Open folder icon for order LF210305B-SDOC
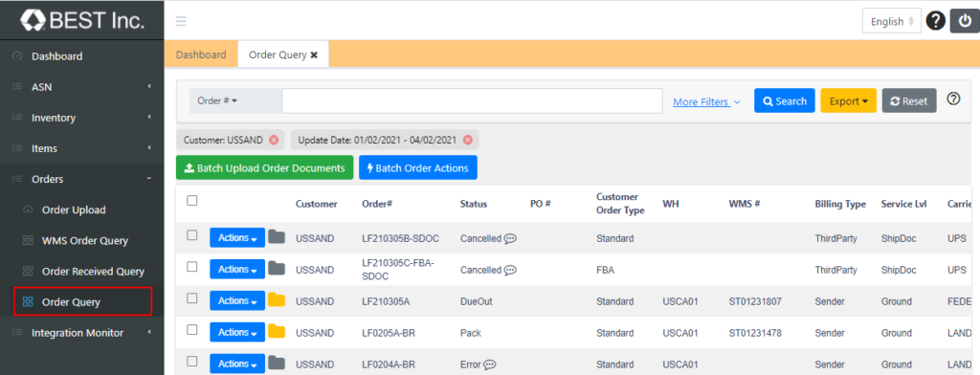Viewport: 980px width, 375px height. pos(277,237)
